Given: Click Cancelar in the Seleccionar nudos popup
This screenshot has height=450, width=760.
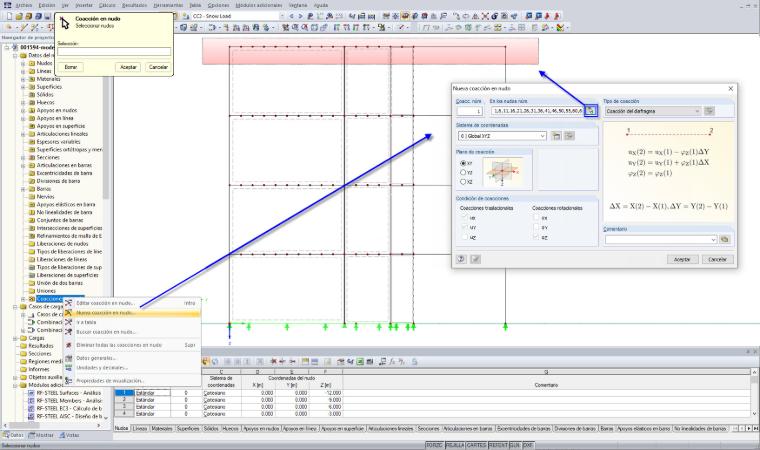Looking at the screenshot, I should tap(158, 67).
